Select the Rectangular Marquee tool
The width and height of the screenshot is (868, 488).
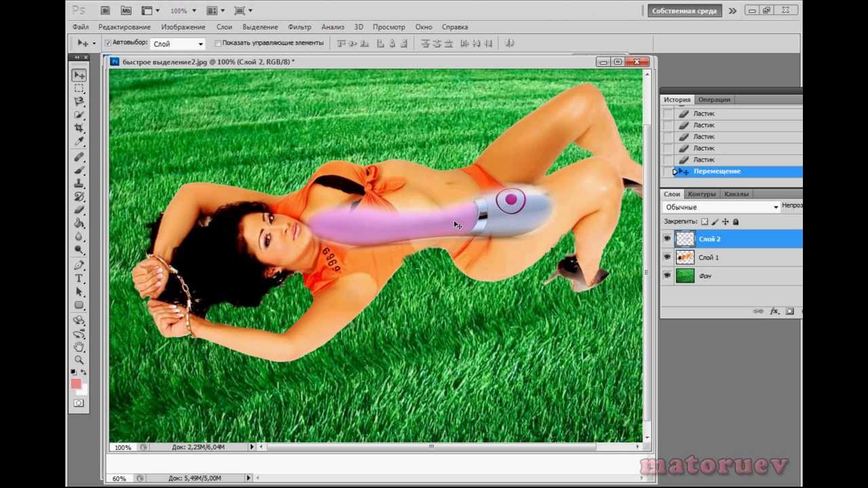click(79, 88)
